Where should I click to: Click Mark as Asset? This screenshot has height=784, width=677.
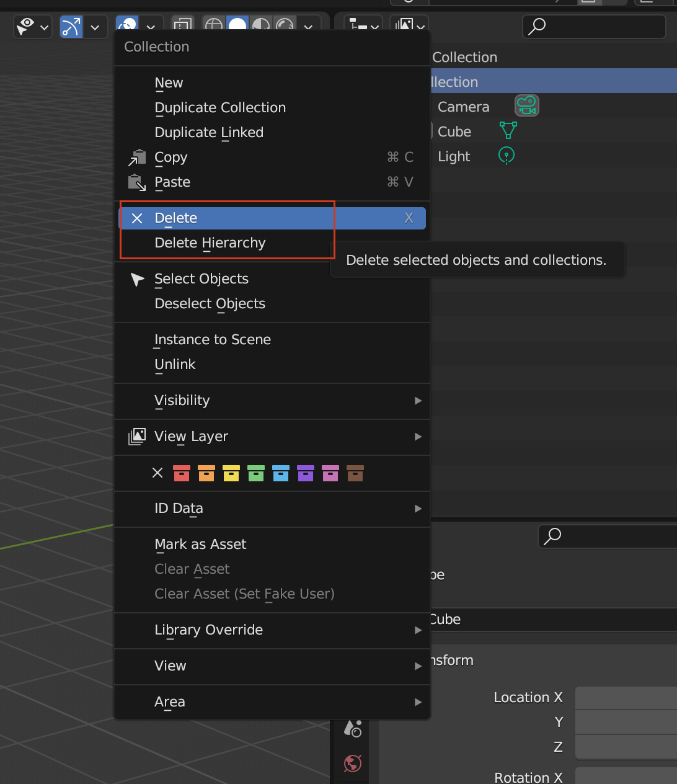200,545
